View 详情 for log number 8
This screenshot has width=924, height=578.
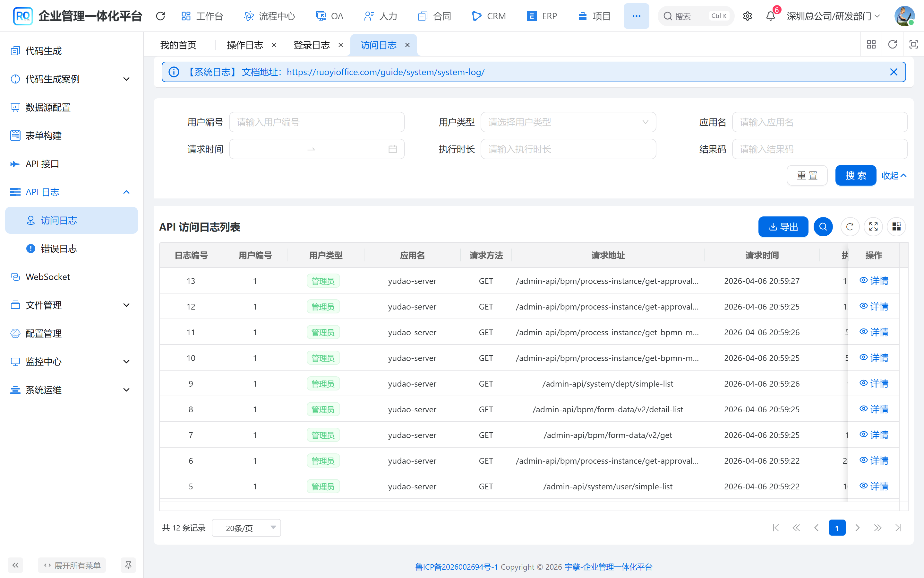[874, 409]
